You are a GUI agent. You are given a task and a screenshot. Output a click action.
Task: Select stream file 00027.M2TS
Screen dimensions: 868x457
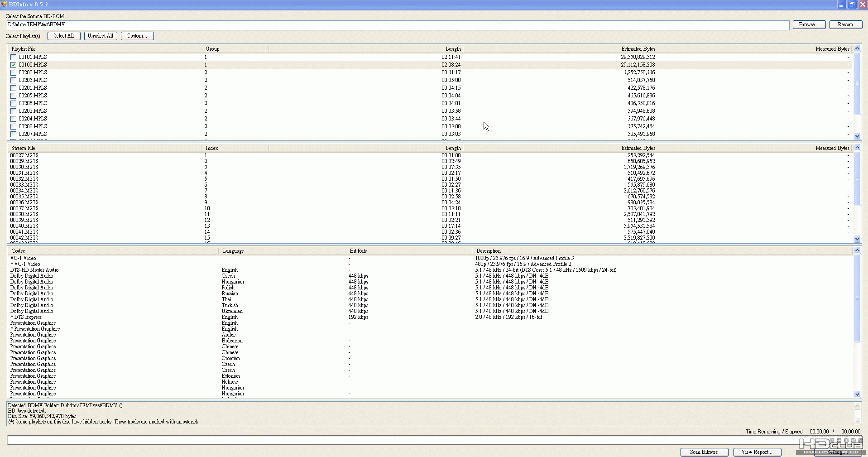click(430, 155)
